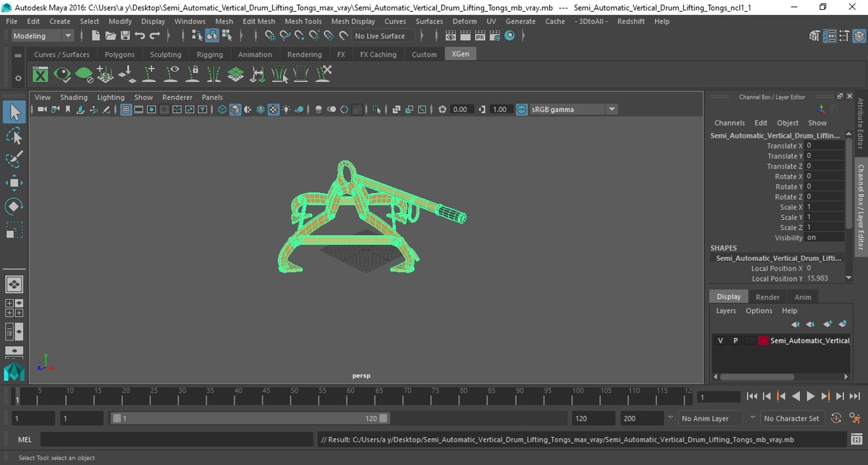The image size is (868, 465).
Task: Toggle the layer P playback box
Action: [736, 341]
